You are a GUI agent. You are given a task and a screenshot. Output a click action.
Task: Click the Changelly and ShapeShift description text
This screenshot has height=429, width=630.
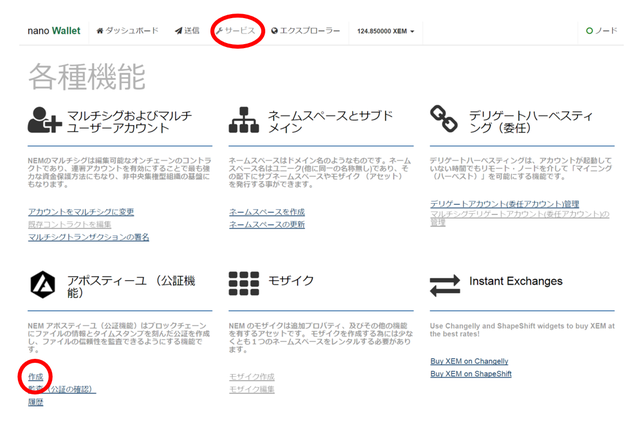pos(522,330)
